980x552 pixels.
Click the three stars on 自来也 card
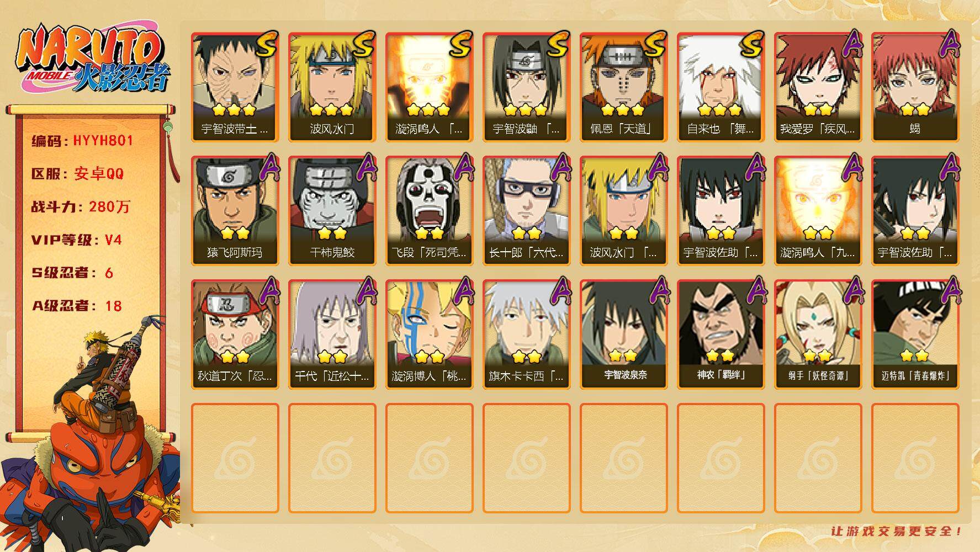click(720, 110)
